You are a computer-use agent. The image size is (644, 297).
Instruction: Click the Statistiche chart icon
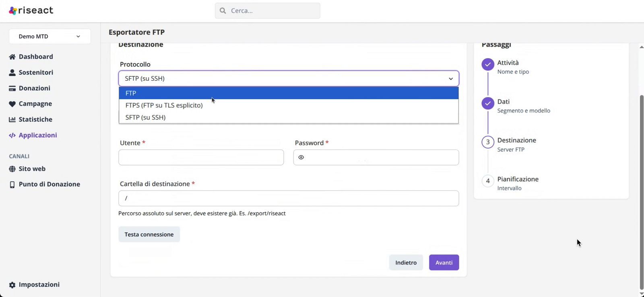coord(12,119)
